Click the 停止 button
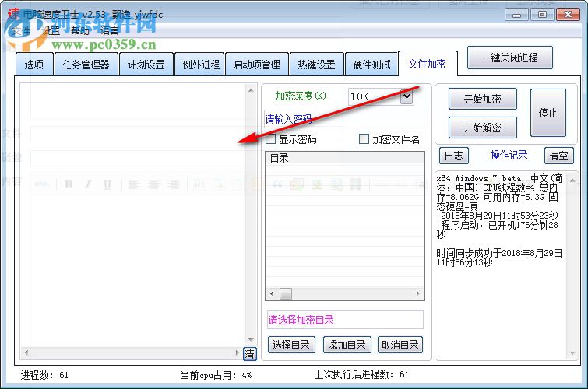Image resolution: width=588 pixels, height=389 pixels. point(548,113)
